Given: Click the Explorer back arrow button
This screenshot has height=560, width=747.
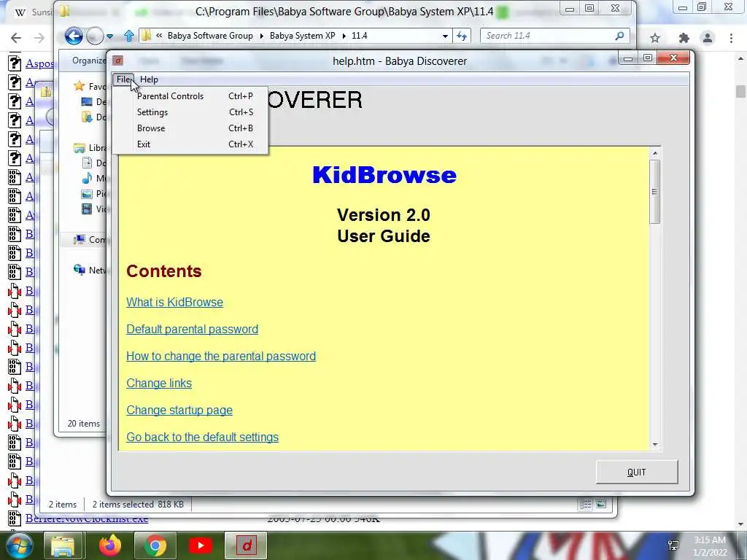Looking at the screenshot, I should tap(74, 36).
